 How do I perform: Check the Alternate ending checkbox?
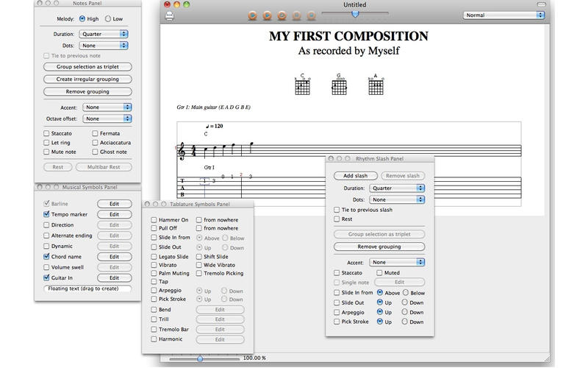tap(46, 236)
